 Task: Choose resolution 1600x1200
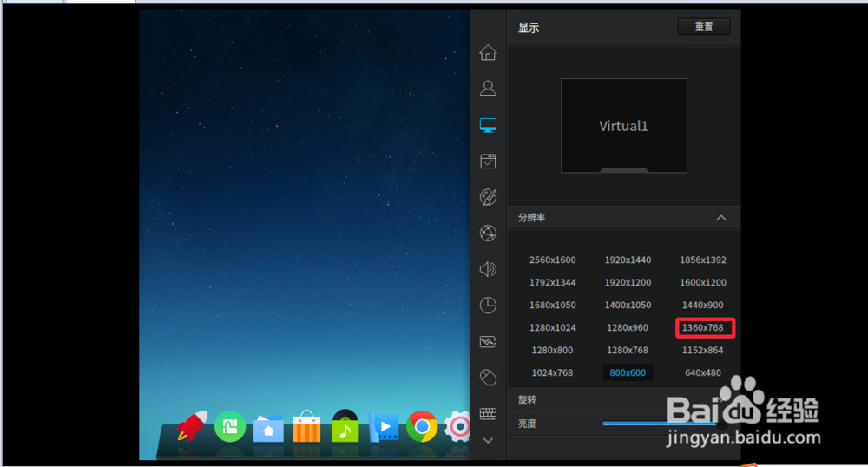tap(703, 283)
